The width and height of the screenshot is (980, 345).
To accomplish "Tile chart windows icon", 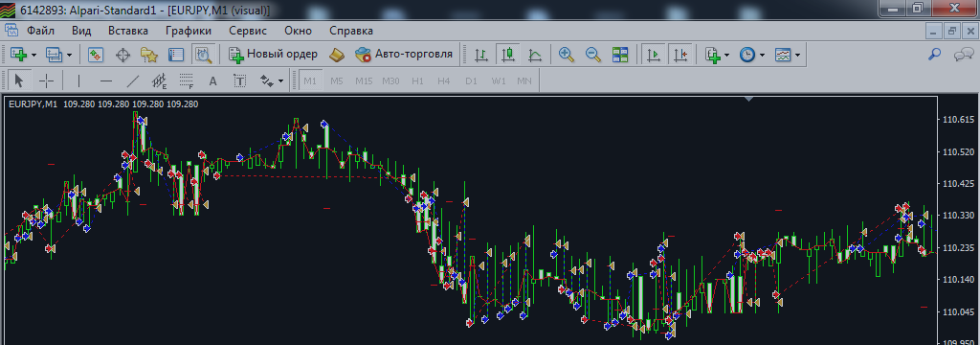I will pyautogui.click(x=620, y=55).
